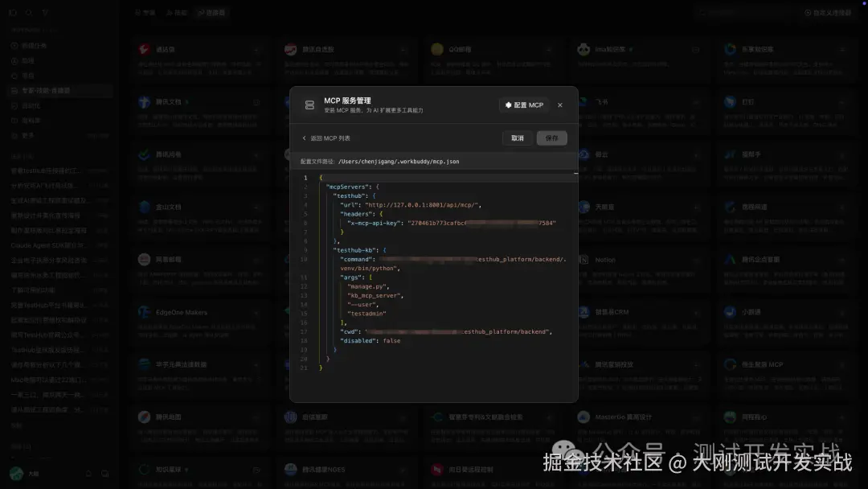The width and height of the screenshot is (868, 489).
Task: Open the search icon in background sidebar
Action: (x=29, y=12)
